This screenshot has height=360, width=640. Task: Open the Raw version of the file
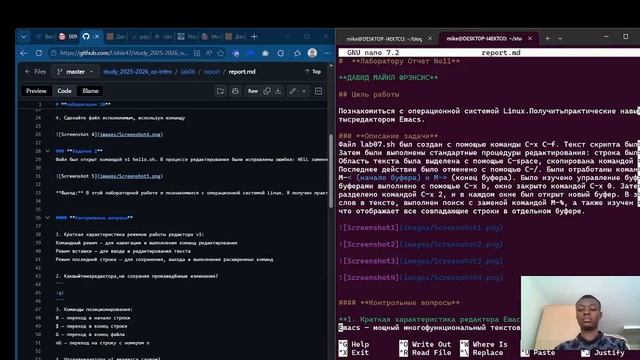click(x=253, y=91)
